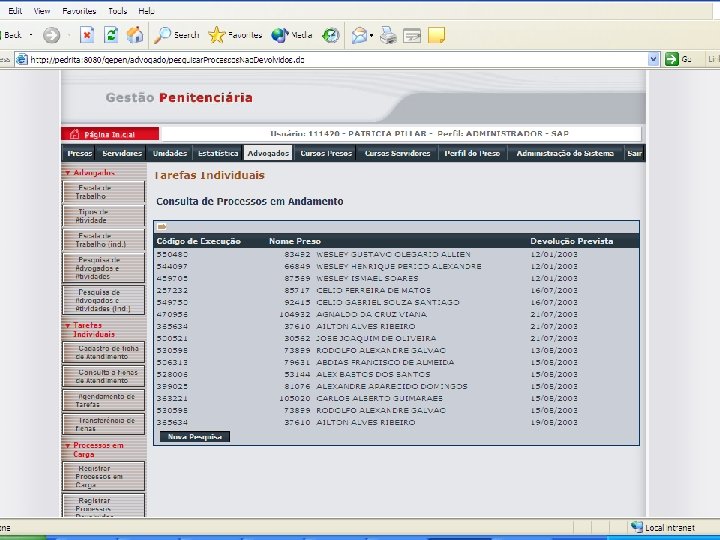Open Escala de Trabalho (Ind.) in the sidebar
This screenshot has width=720, height=540.
click(x=103, y=240)
